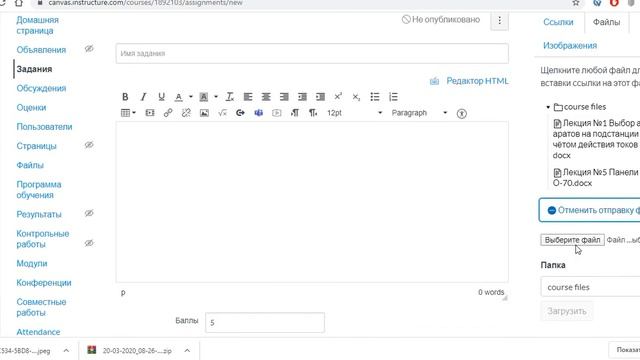Insert embedded media object
Screen dimensions: 640x360
(x=150, y=113)
